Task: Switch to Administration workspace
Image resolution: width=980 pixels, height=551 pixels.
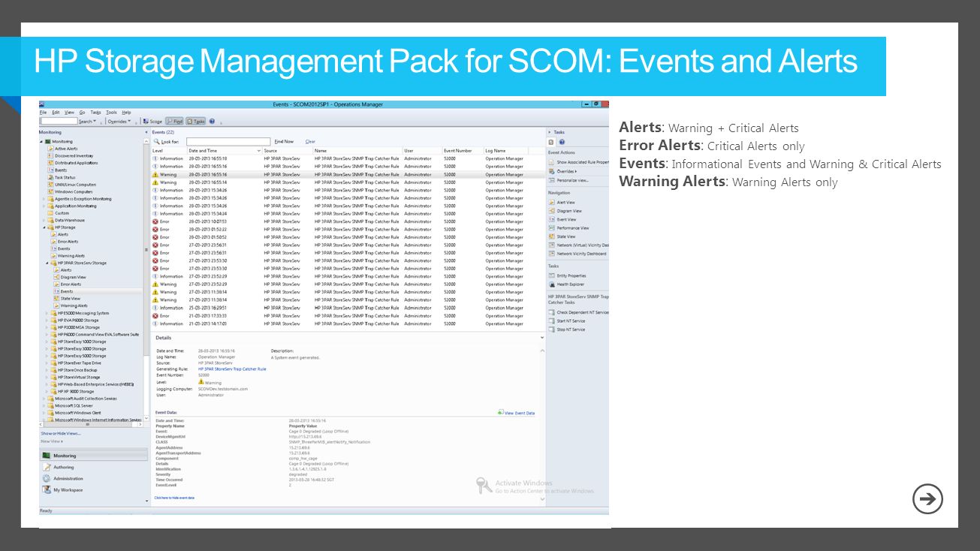Action: (93, 478)
